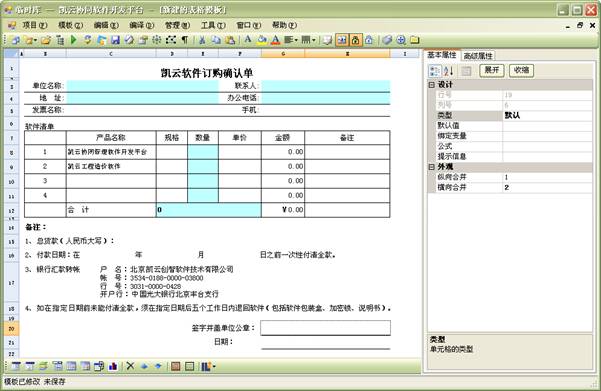The image size is (601, 391).
Task: Open the 工具 menu
Action: (x=213, y=25)
